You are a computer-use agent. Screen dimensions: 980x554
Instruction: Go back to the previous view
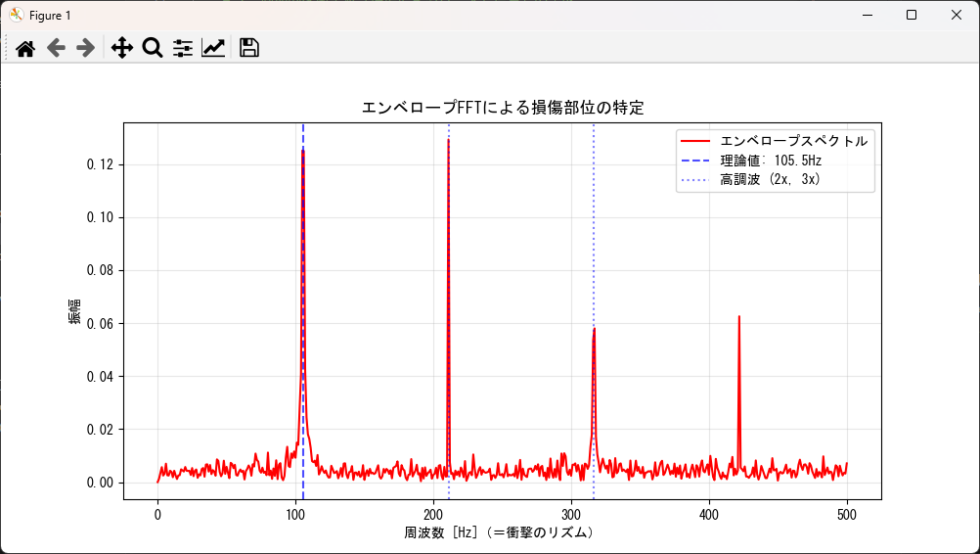pos(56,48)
